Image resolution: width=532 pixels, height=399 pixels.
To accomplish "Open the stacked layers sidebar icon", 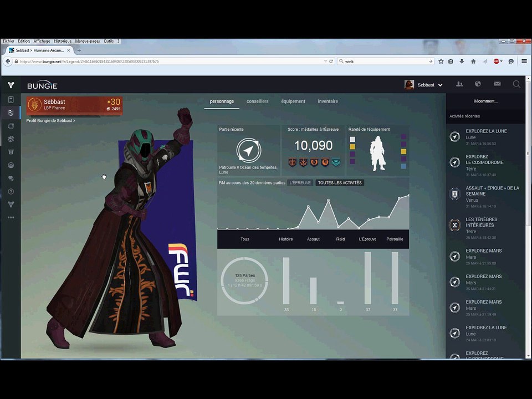I will pyautogui.click(x=11, y=139).
